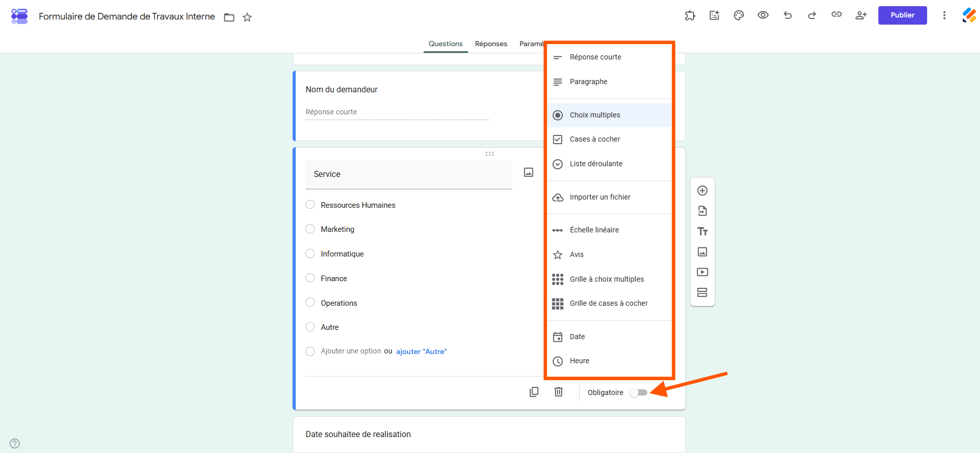Viewport: 980px width, 453px height.
Task: Choose Échelle linéaire question type
Action: point(609,230)
